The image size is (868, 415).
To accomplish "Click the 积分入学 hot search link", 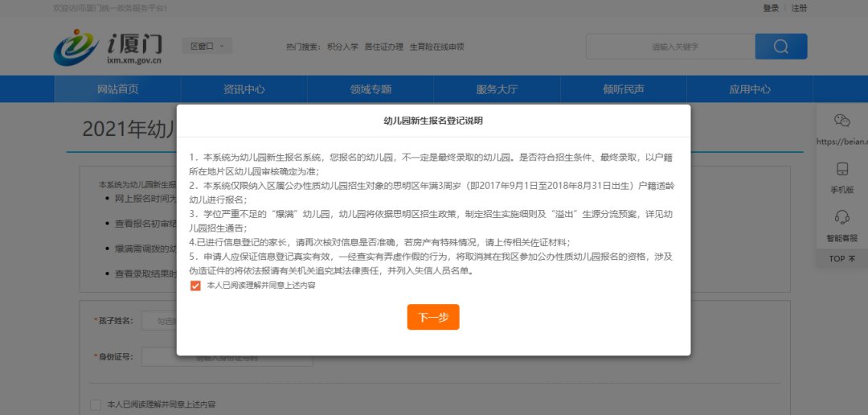I will pyautogui.click(x=342, y=47).
